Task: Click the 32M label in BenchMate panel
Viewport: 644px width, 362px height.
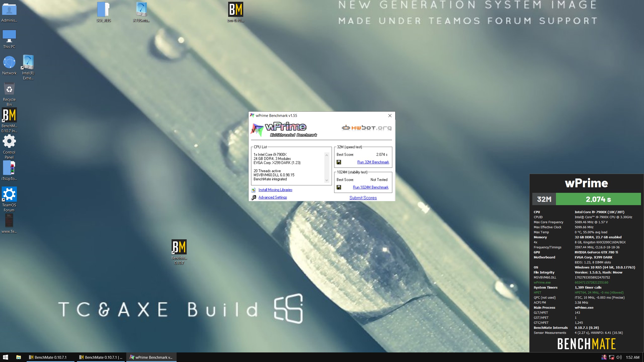Action: (544, 199)
